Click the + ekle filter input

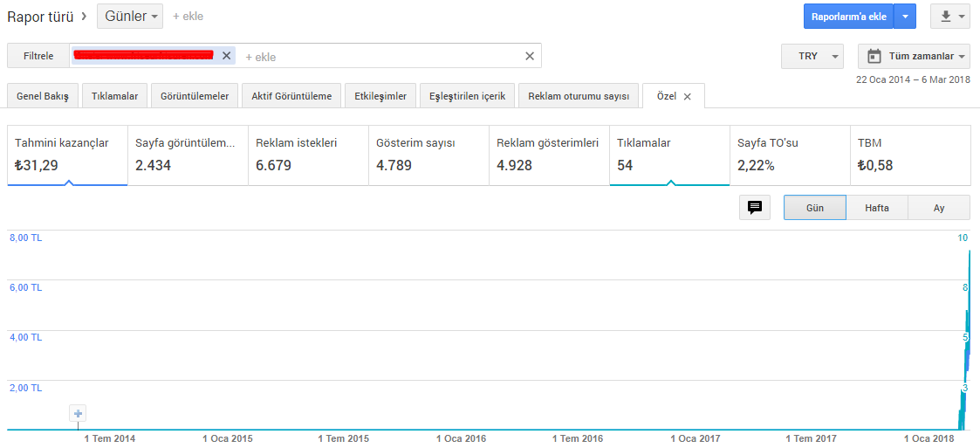pyautogui.click(x=261, y=57)
